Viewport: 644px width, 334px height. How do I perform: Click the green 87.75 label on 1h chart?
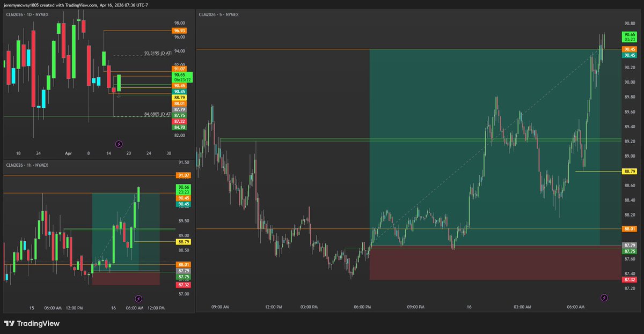(182, 277)
